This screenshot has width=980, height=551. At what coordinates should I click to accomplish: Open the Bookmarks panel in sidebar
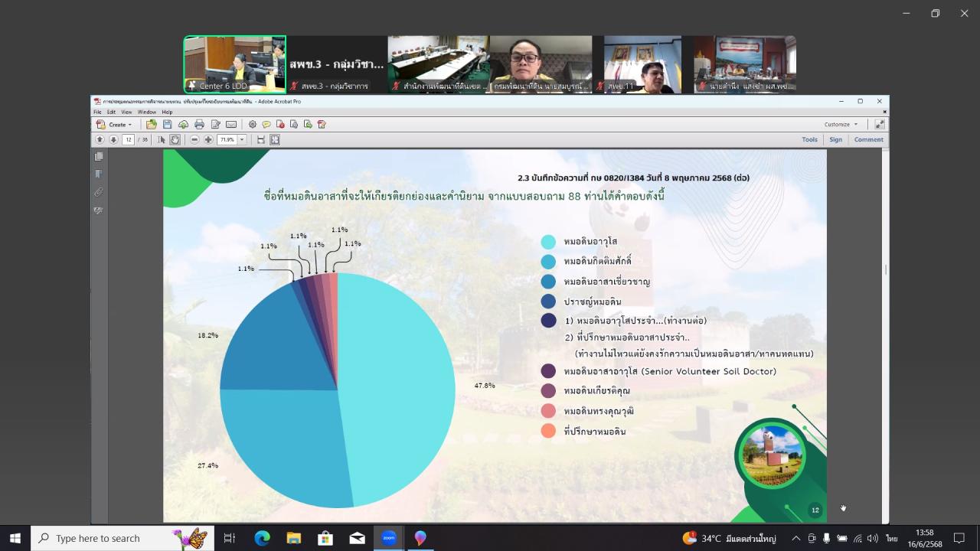[99, 174]
